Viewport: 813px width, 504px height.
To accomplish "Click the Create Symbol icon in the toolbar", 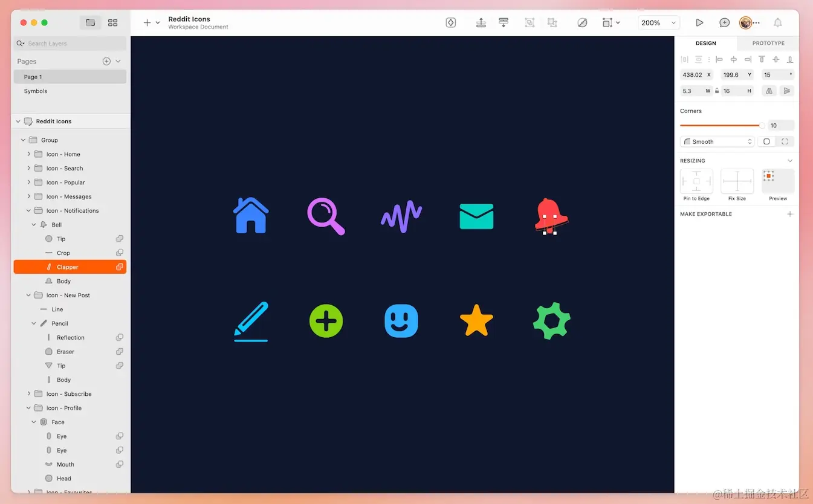I will point(451,22).
